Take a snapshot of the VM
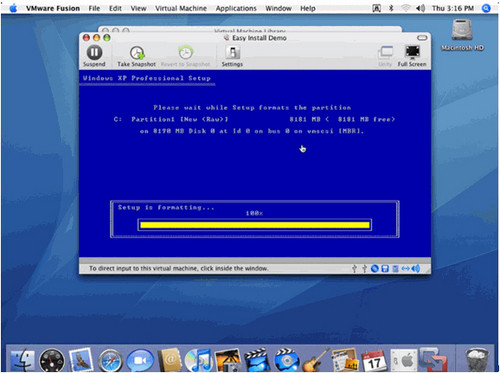This screenshot has height=373, width=500. coord(136,56)
